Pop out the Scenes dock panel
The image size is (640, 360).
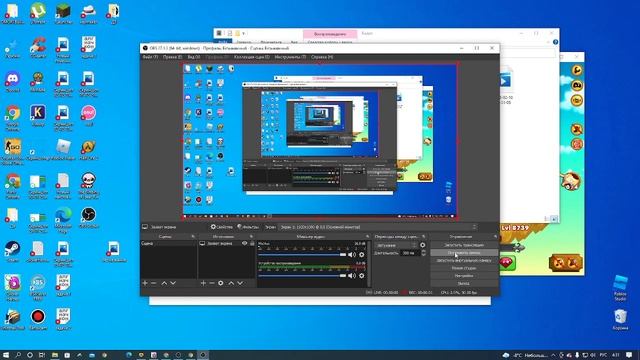193,237
